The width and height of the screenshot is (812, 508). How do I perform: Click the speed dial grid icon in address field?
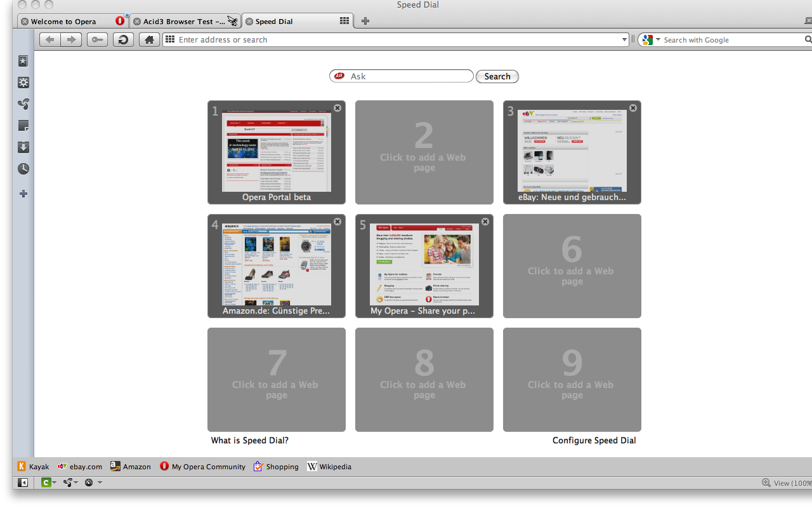[x=170, y=39]
